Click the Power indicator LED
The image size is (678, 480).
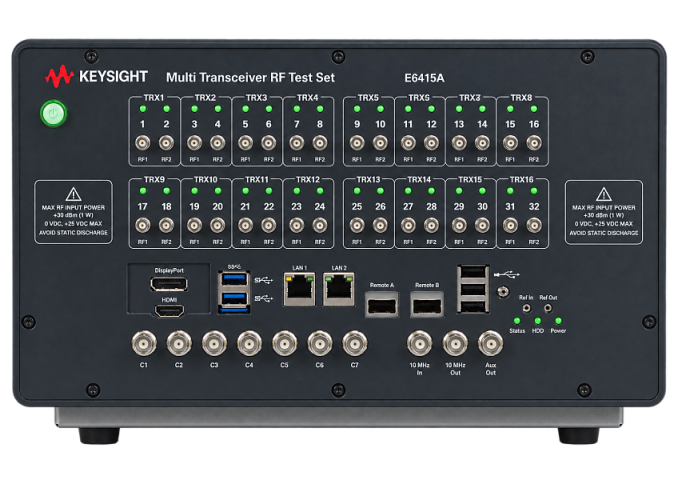(x=558, y=321)
